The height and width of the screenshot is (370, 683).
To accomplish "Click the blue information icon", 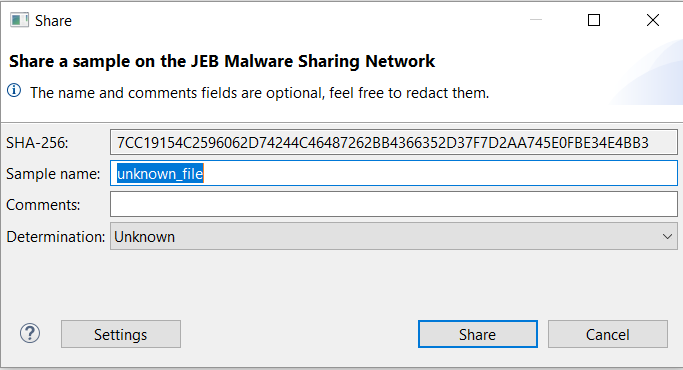I will point(14,91).
